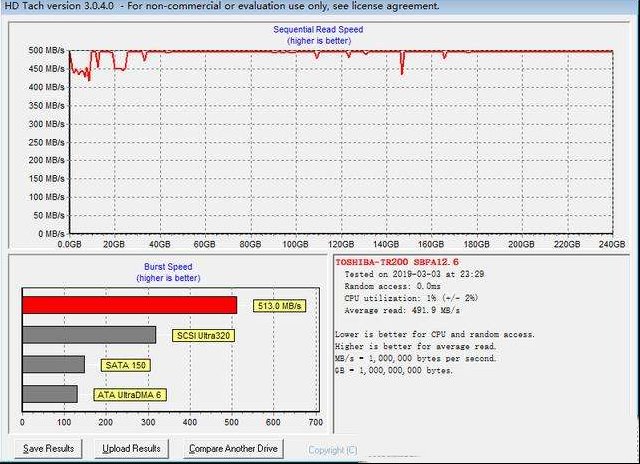Select the red burst speed bar

pyautogui.click(x=129, y=305)
